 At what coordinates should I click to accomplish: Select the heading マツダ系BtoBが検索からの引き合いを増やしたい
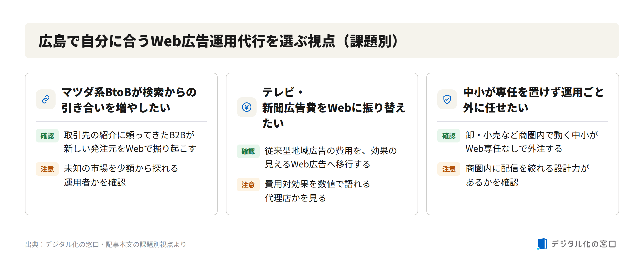129,100
